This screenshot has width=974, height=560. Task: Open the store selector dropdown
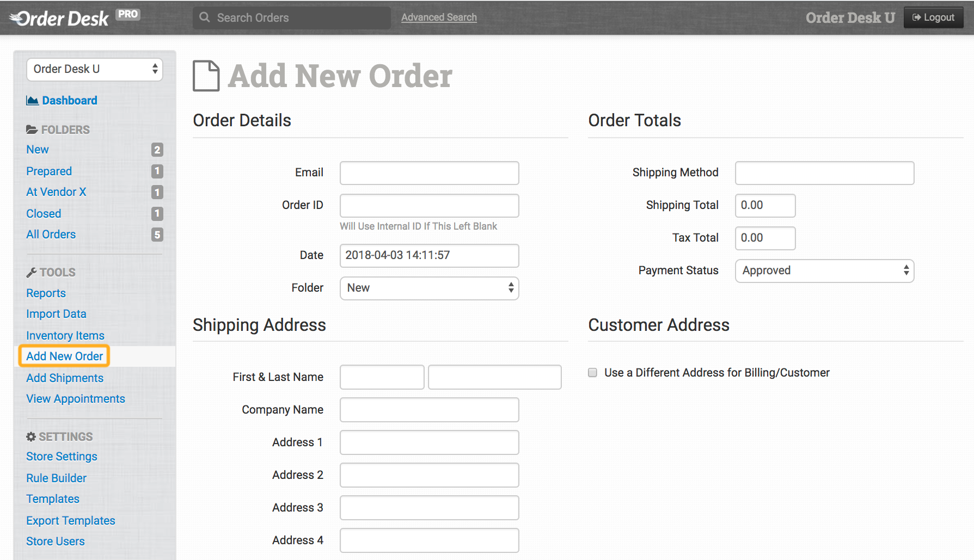(95, 69)
